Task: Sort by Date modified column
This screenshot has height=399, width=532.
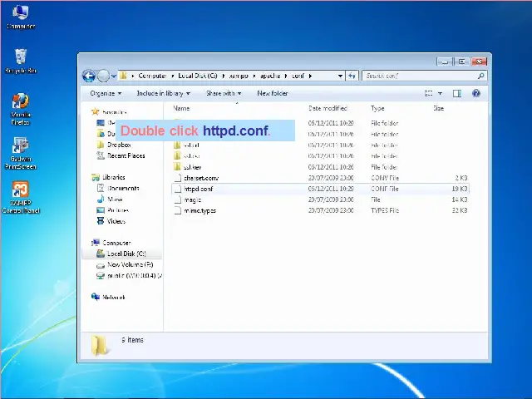Action: click(328, 108)
